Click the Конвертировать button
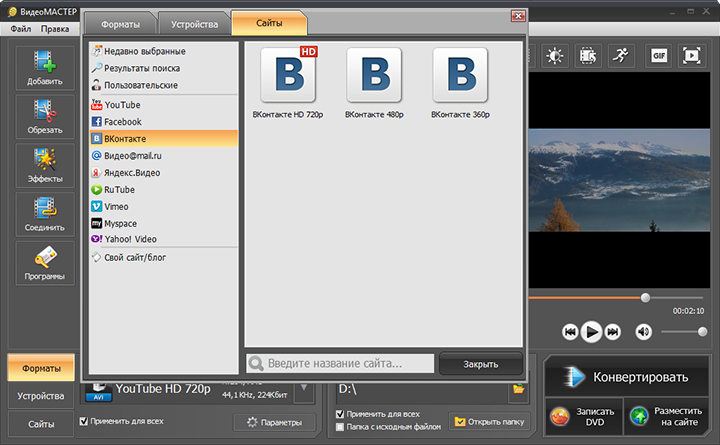The height and width of the screenshot is (445, 720). click(626, 377)
